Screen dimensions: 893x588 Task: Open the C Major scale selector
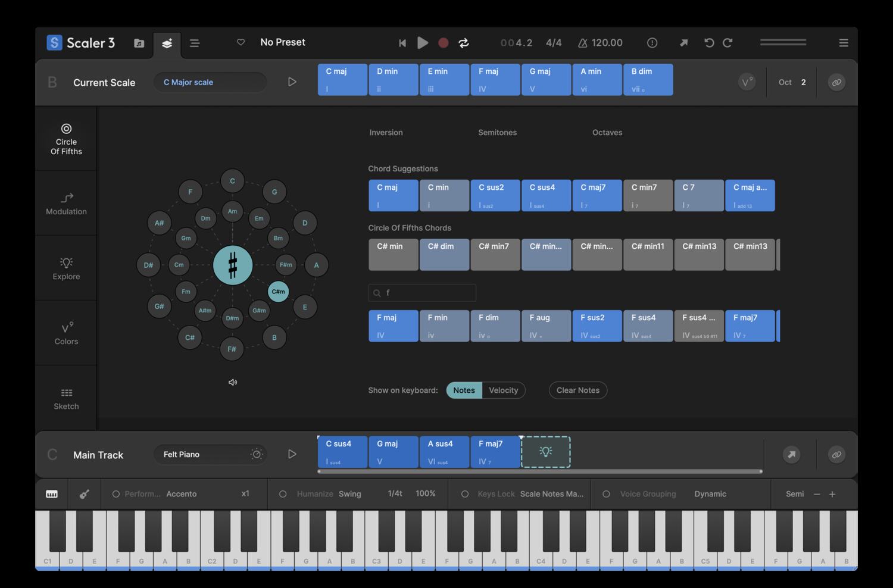coord(210,82)
